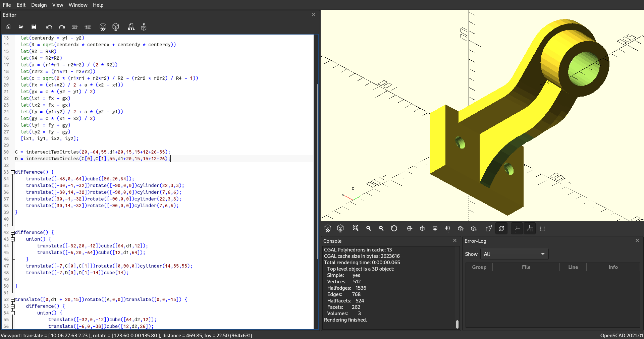Undo the last edit
644x339 pixels.
point(49,27)
